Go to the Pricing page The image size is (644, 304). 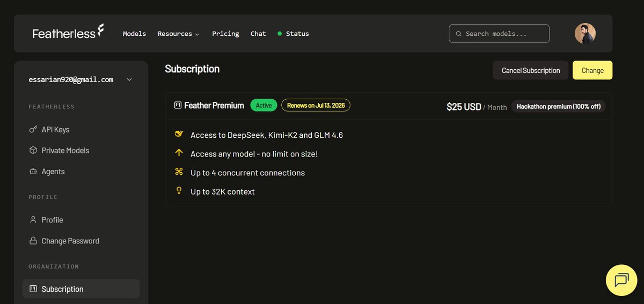click(x=225, y=33)
